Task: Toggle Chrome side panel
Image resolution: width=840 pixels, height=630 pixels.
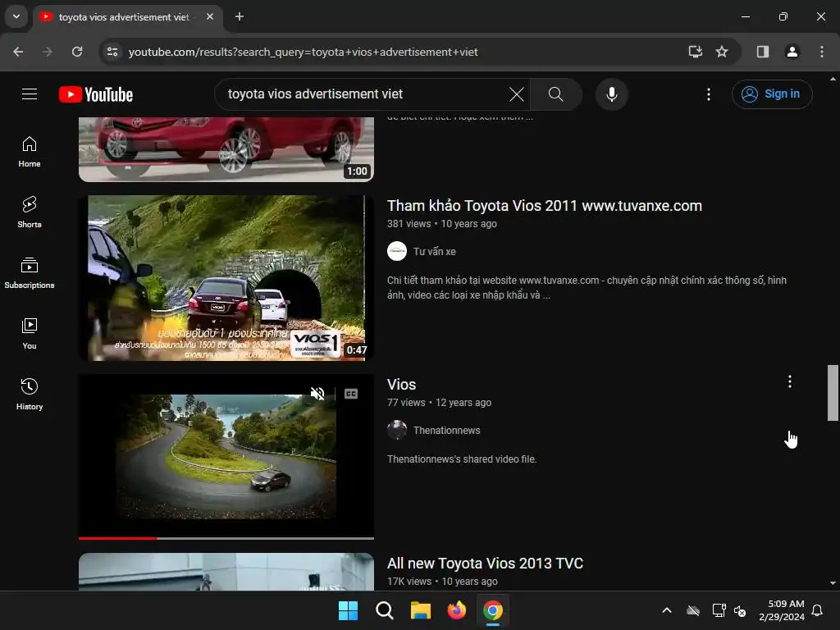Action: (762, 52)
